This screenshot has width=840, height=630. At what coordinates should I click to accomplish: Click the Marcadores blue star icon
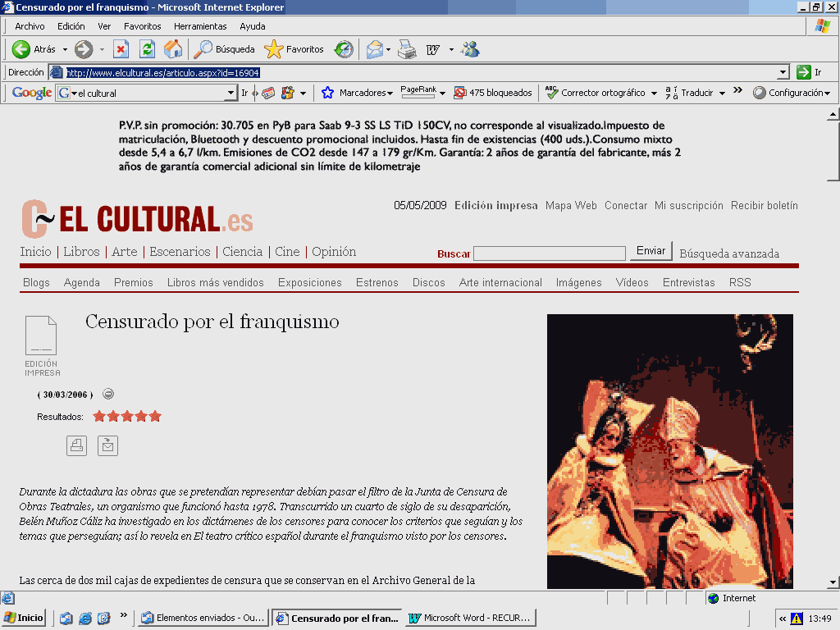point(327,93)
